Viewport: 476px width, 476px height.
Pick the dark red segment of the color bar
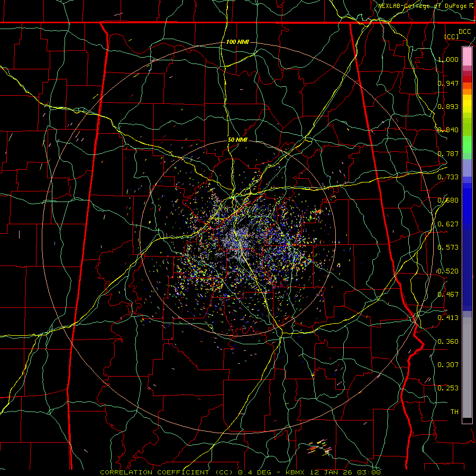[467, 79]
